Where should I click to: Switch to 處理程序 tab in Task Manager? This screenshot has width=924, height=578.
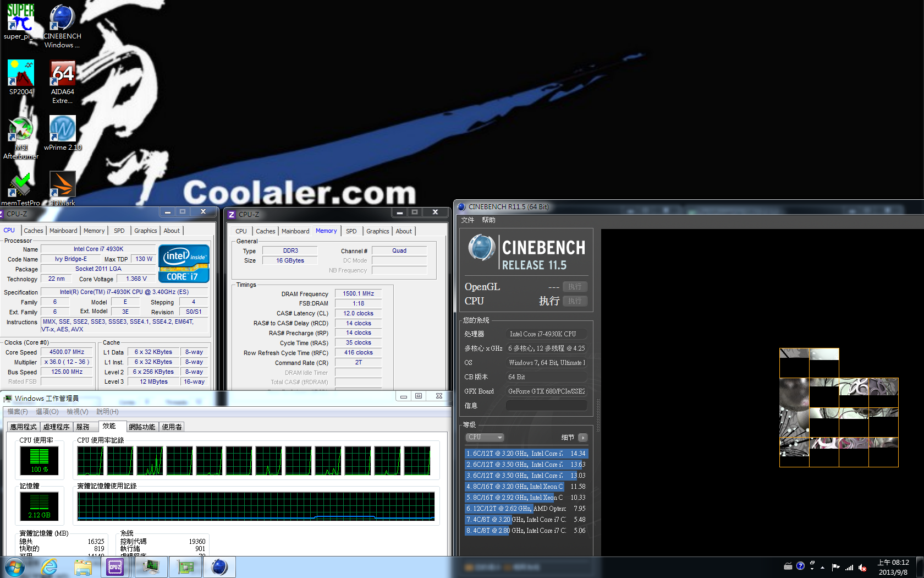(x=57, y=427)
